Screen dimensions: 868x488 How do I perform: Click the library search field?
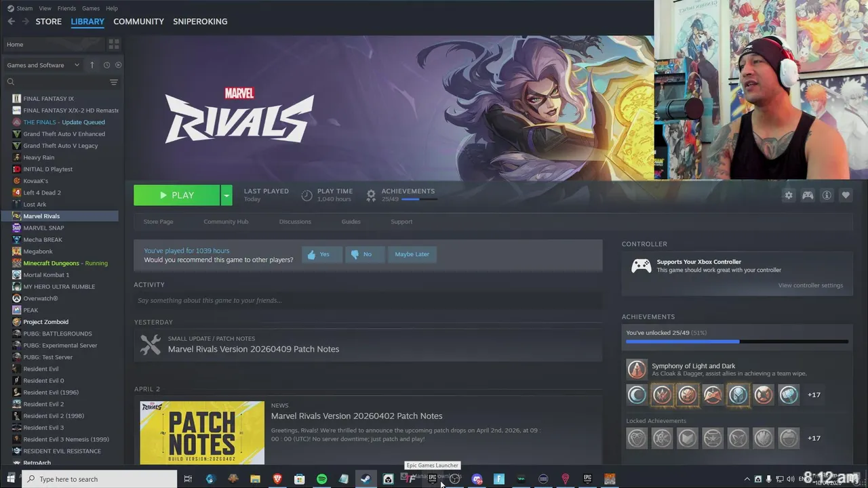pyautogui.click(x=56, y=82)
